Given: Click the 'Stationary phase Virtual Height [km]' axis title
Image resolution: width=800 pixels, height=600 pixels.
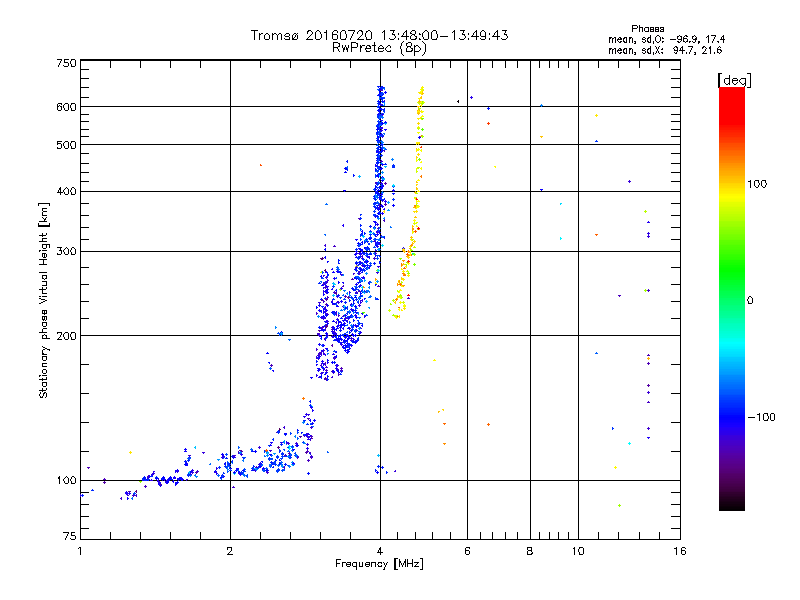Looking at the screenshot, I should tap(44, 300).
